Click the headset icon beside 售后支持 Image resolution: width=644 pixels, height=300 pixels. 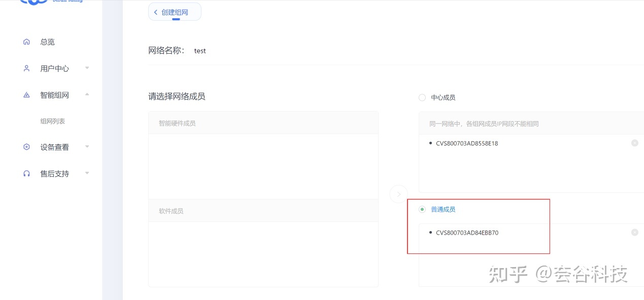coord(27,173)
